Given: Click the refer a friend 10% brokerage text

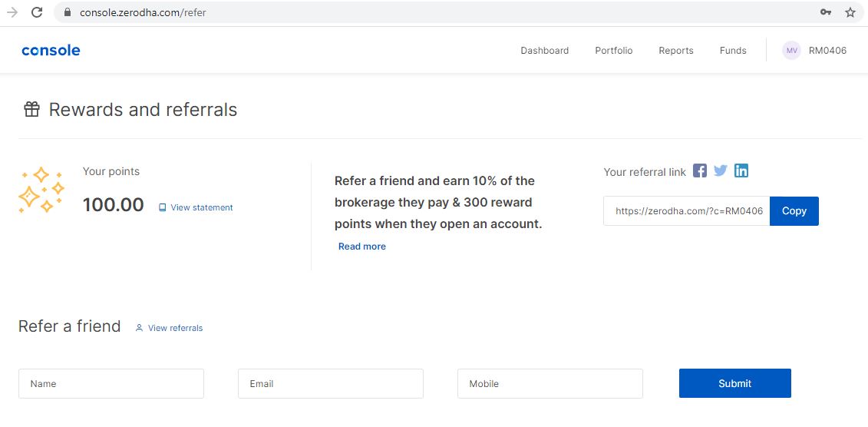Looking at the screenshot, I should tap(438, 203).
